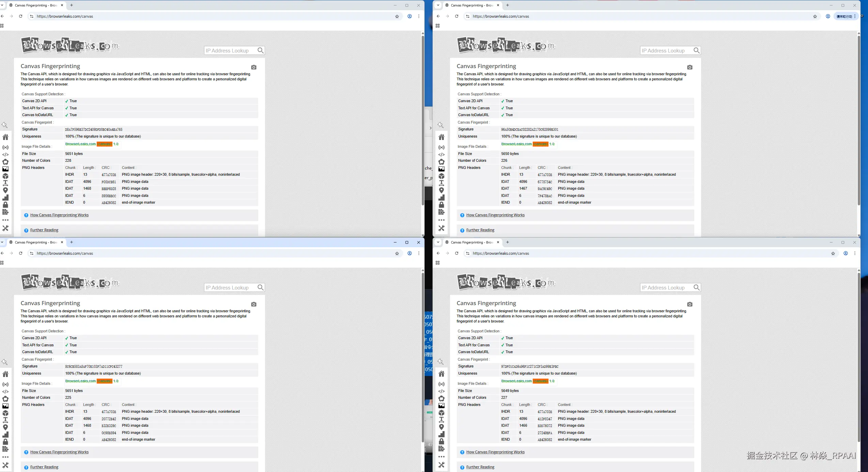The height and width of the screenshot is (472, 868).
Task: Select Canvas Fingerprinting tab in bottom-right window
Action: tap(472, 242)
